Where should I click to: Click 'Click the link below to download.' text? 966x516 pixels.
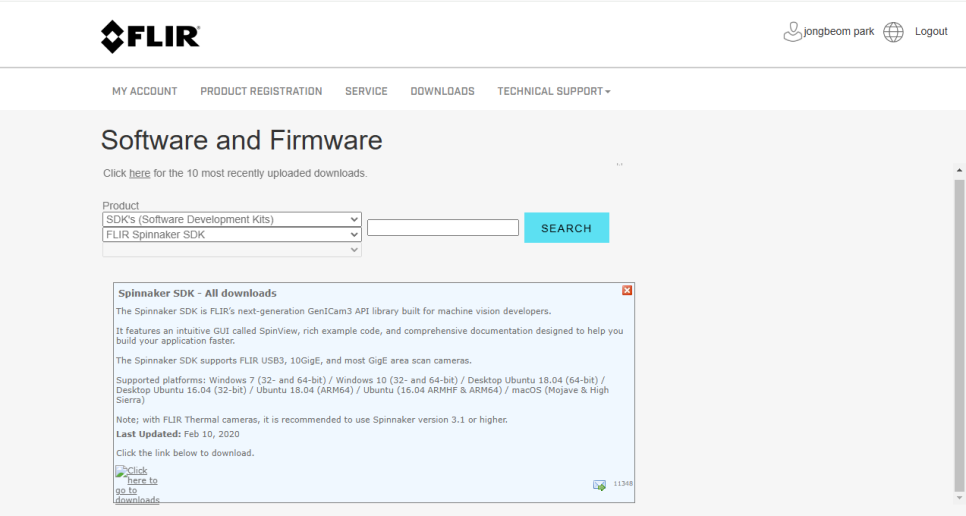185,453
